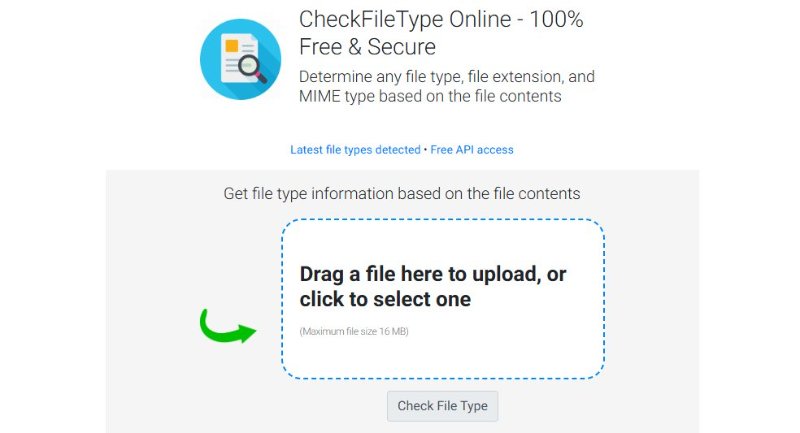Image resolution: width=800 pixels, height=433 pixels.
Task: Click the "Get file type information" caption
Action: pyautogui.click(x=402, y=194)
